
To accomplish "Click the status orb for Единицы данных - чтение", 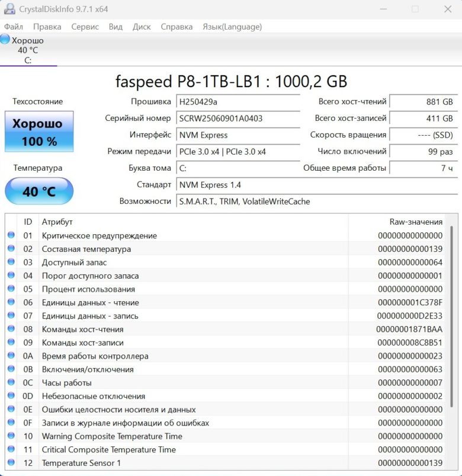I will click(x=11, y=302).
